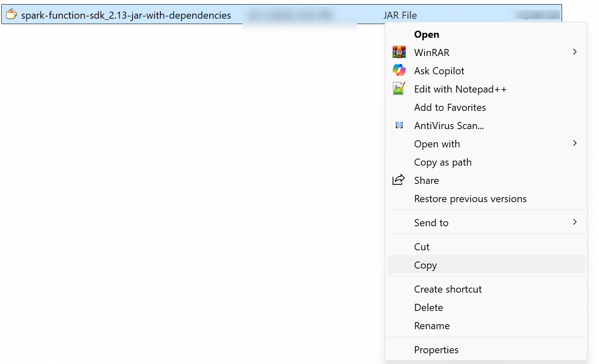Select Delete in the context menu

pos(486,308)
